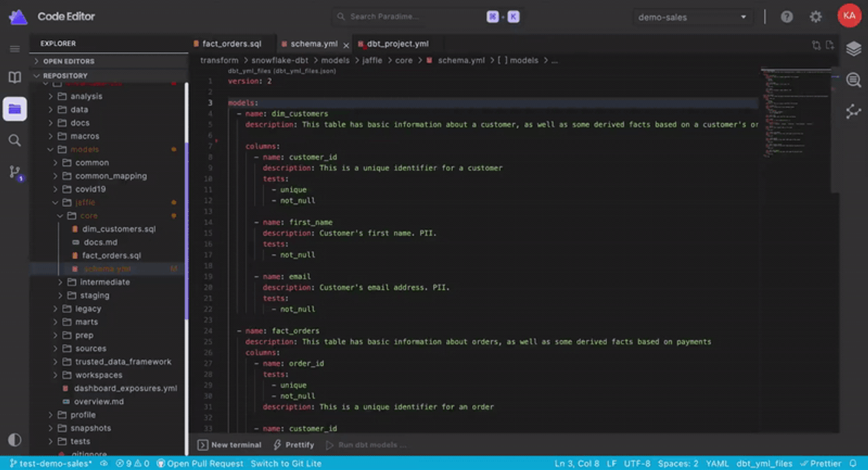
Task: Click the YAML language mode in status bar
Action: click(717, 463)
